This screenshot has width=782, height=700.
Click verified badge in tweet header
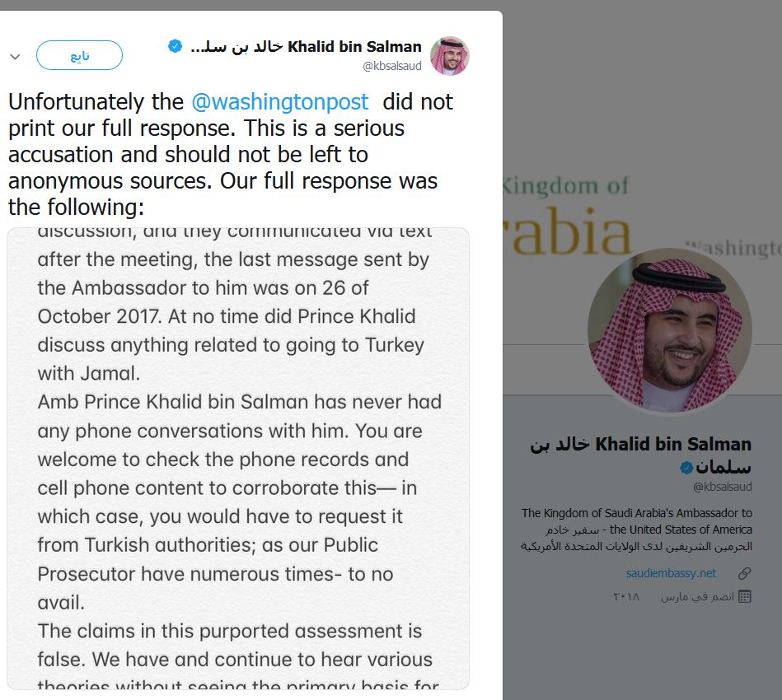pos(175,46)
